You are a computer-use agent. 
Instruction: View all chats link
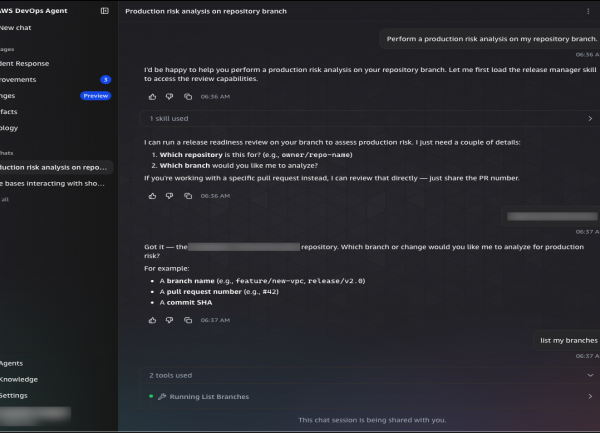tap(5, 199)
